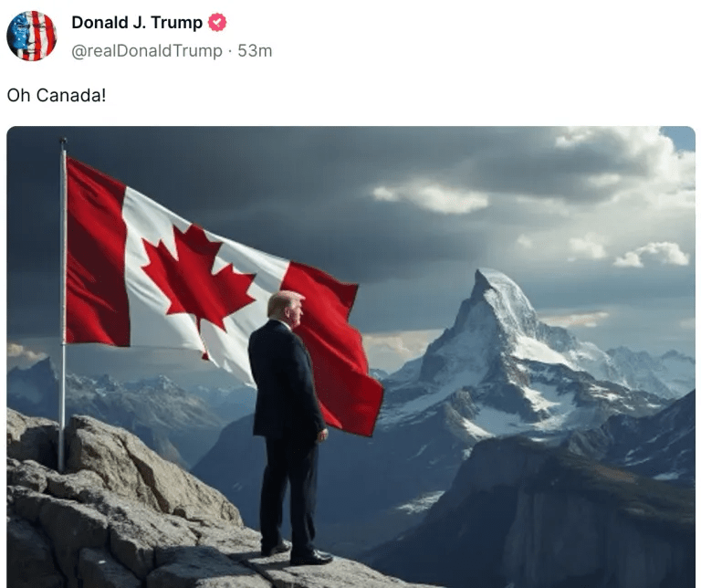The width and height of the screenshot is (701, 588).
Task: Click the pink verified checkmark badge
Action: pyautogui.click(x=217, y=22)
